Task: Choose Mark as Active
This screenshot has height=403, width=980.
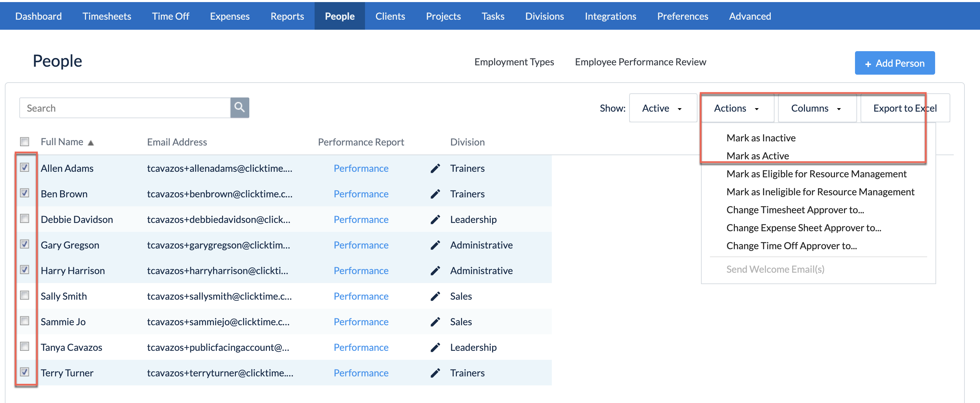Action: coord(758,156)
